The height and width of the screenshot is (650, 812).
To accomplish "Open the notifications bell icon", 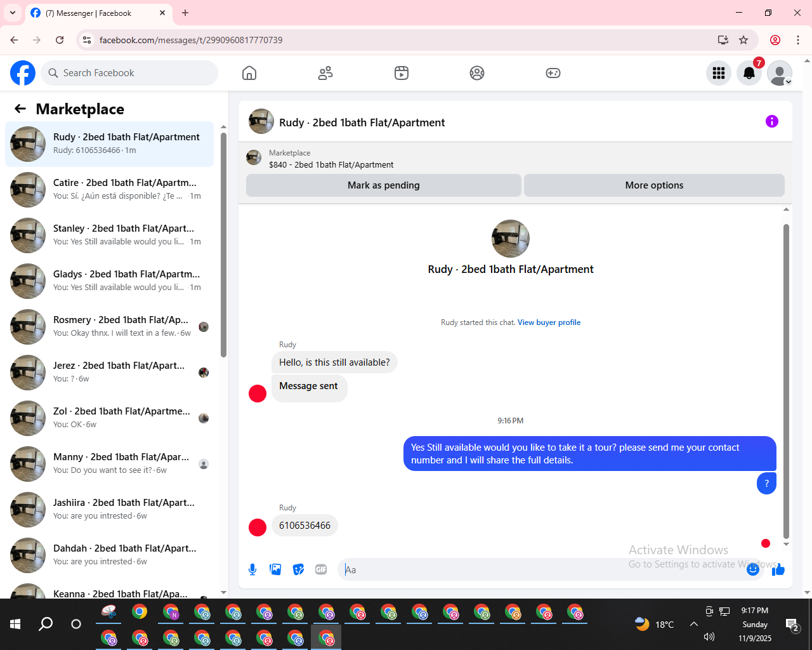I will click(749, 73).
